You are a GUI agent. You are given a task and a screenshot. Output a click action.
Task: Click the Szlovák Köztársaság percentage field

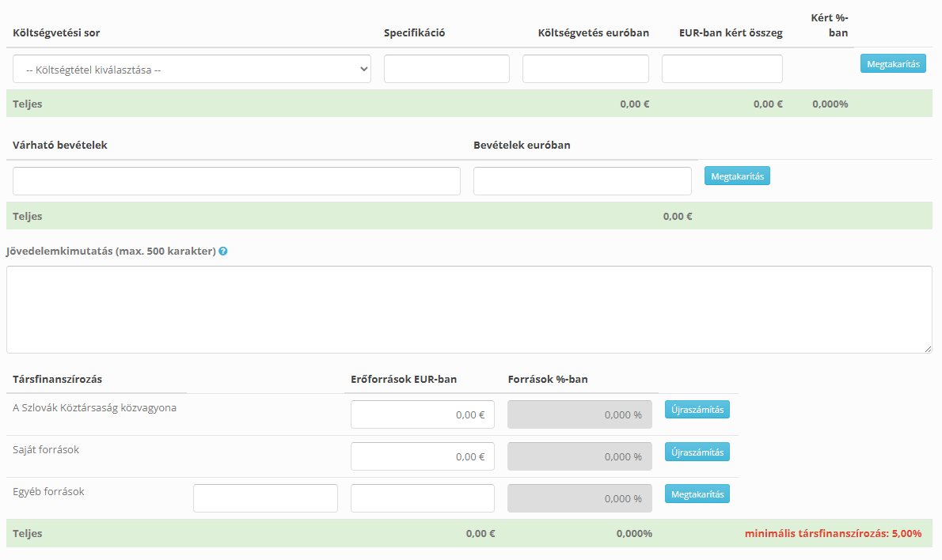click(579, 414)
